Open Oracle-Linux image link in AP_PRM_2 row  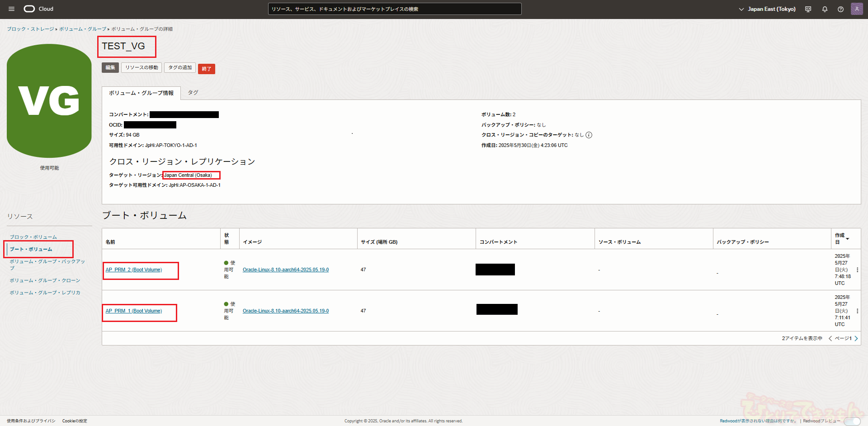pyautogui.click(x=286, y=270)
